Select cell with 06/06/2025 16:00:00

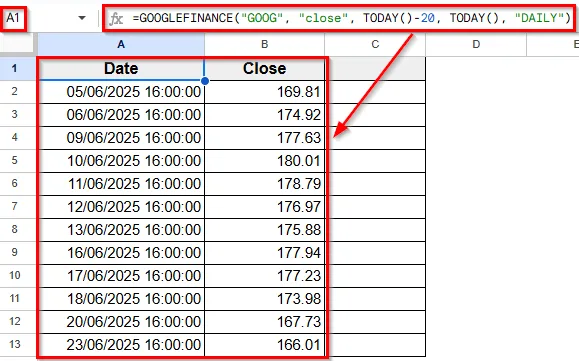(x=121, y=114)
